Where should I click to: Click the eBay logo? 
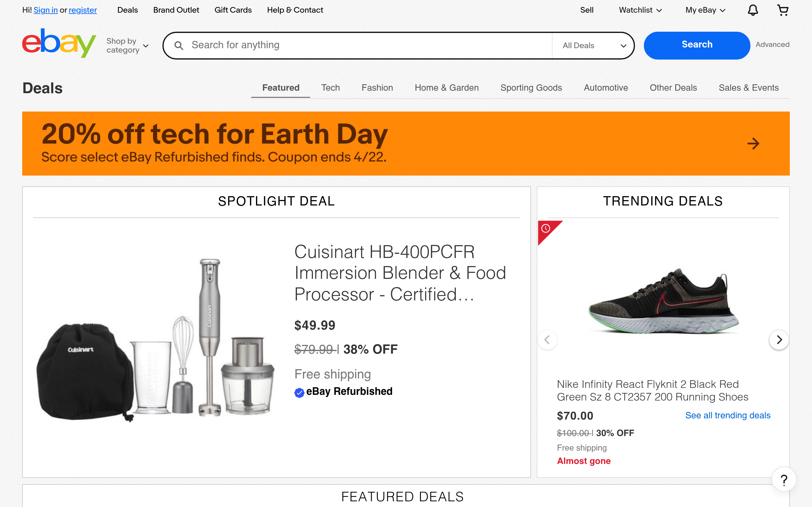click(x=59, y=44)
